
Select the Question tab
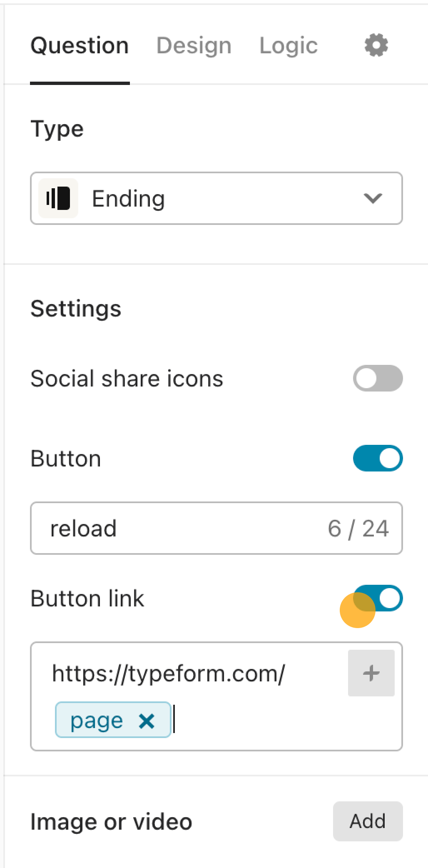80,45
